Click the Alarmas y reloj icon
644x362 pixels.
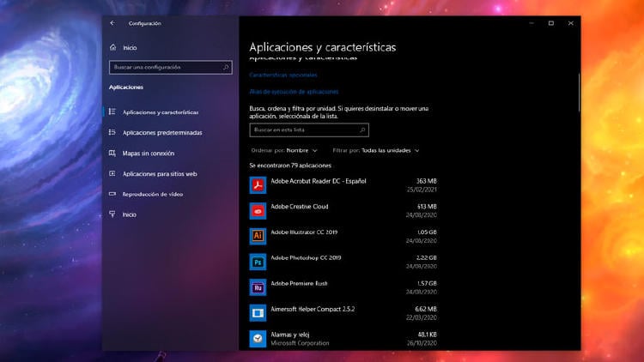pyautogui.click(x=258, y=339)
